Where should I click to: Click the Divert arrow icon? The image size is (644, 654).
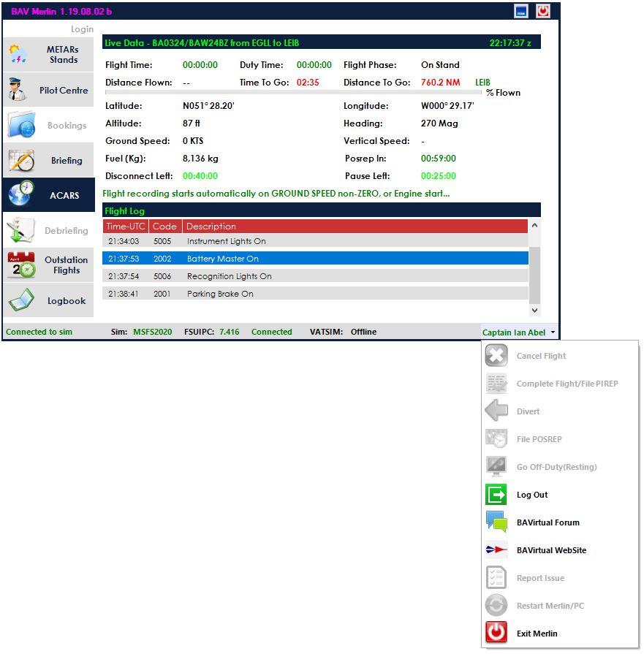[496, 411]
